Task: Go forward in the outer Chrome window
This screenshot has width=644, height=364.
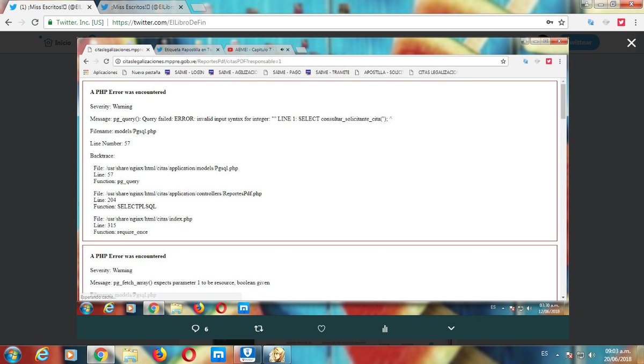Action: (x=21, y=23)
